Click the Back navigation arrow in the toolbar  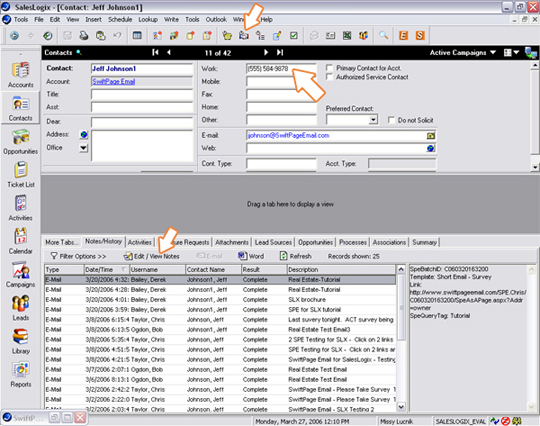point(14,35)
